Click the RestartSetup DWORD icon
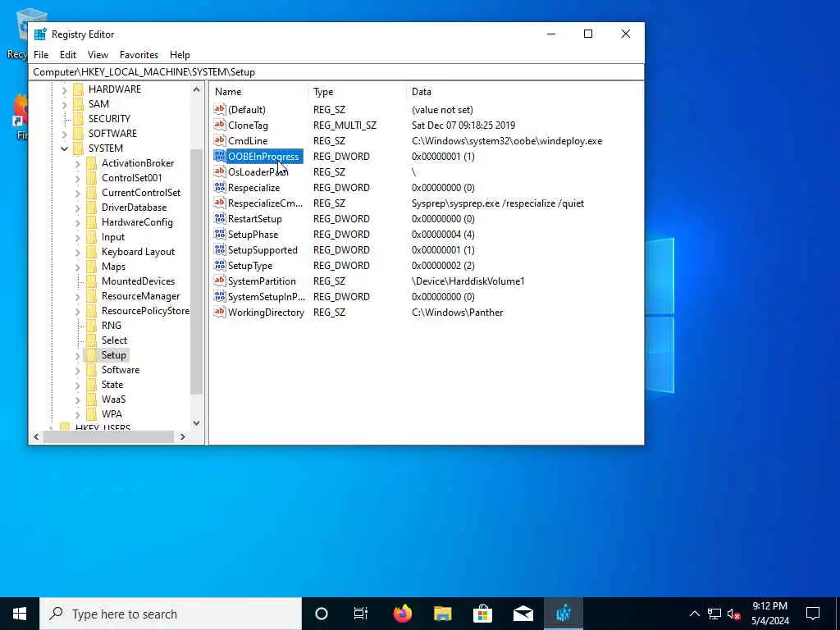The width and height of the screenshot is (840, 630). pos(220,218)
